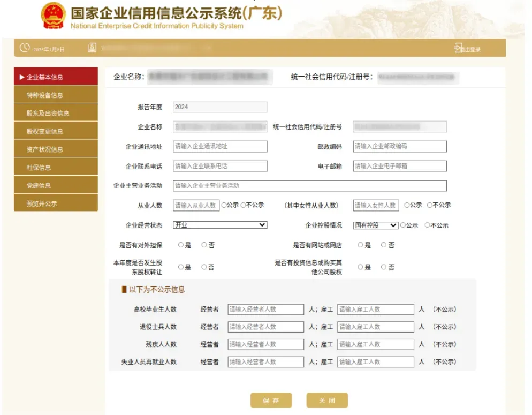Click the 保存 button

click(271, 401)
